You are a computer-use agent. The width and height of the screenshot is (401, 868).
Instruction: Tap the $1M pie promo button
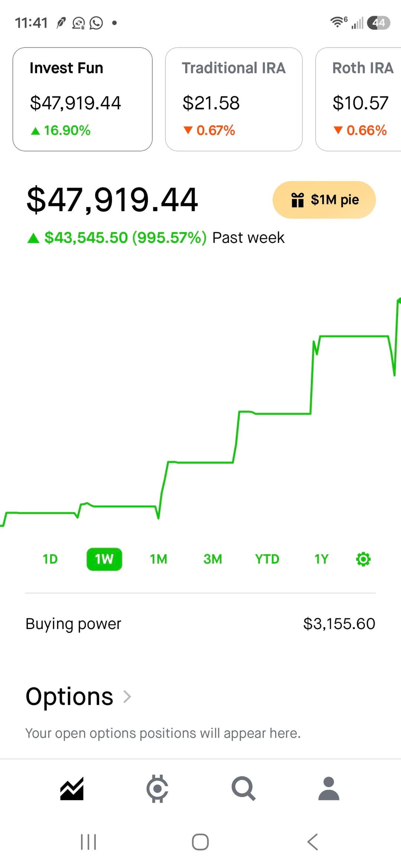tap(324, 200)
